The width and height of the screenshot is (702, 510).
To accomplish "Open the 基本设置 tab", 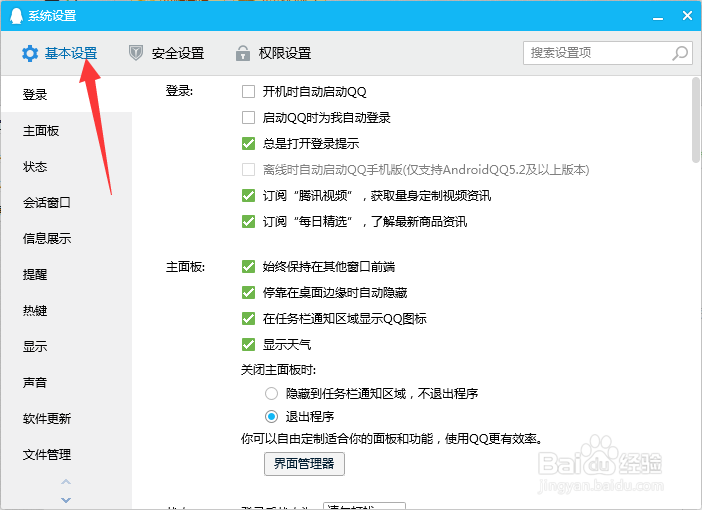I will click(60, 53).
